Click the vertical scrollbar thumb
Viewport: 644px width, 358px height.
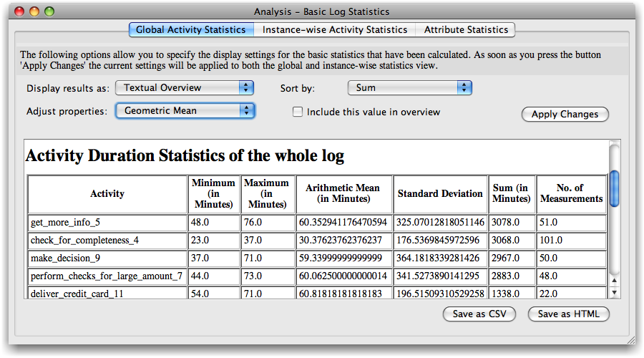[614, 188]
